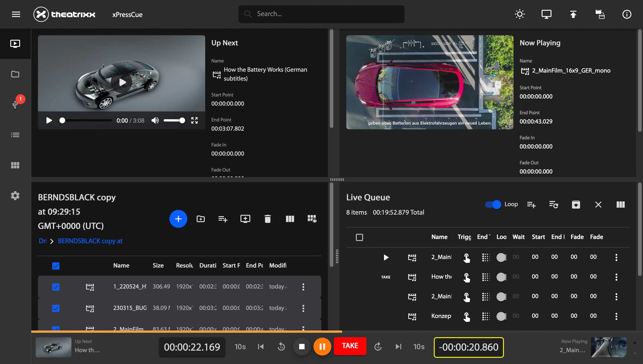Screen dimensions: 643x364
Task: Click the upload arrow icon in header
Action: (573, 14)
